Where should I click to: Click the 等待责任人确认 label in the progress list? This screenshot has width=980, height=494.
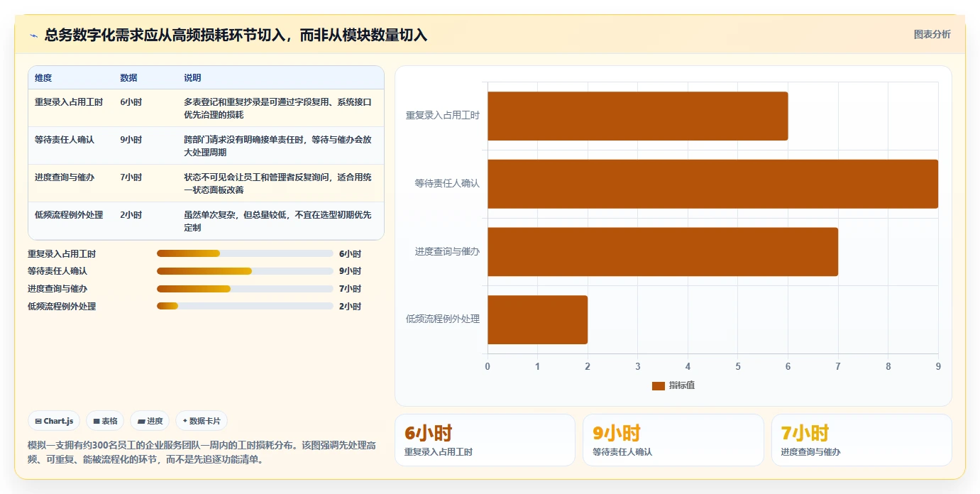click(57, 271)
